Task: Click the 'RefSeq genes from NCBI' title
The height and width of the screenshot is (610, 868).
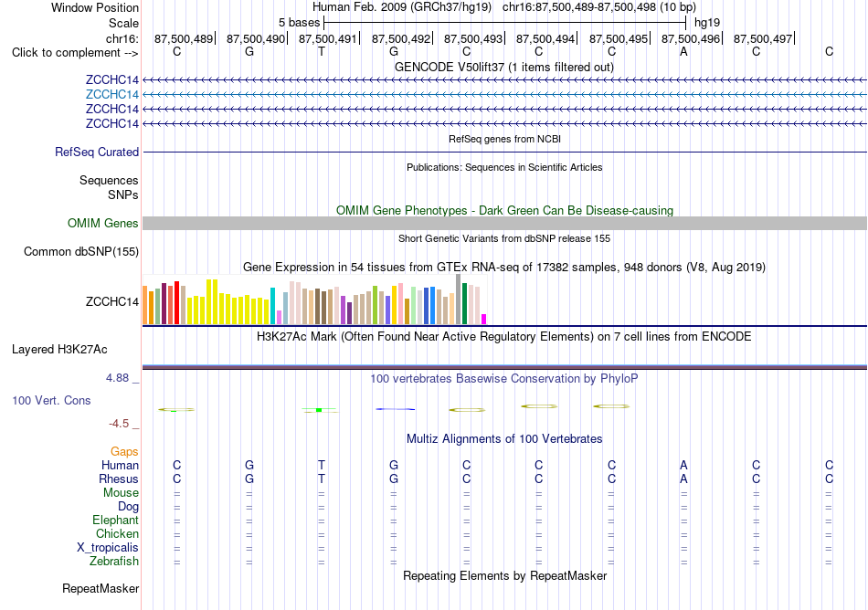Action: 505,139
